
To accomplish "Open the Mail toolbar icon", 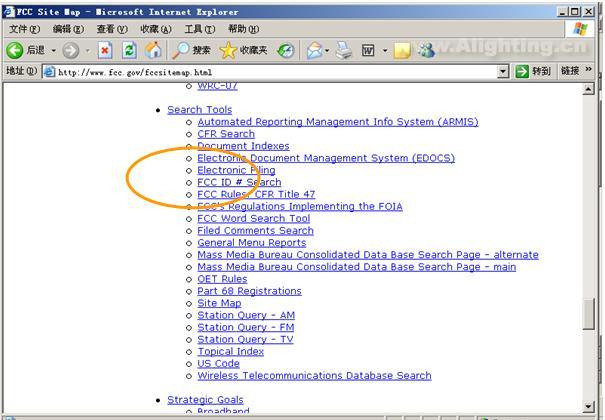I will click(313, 50).
